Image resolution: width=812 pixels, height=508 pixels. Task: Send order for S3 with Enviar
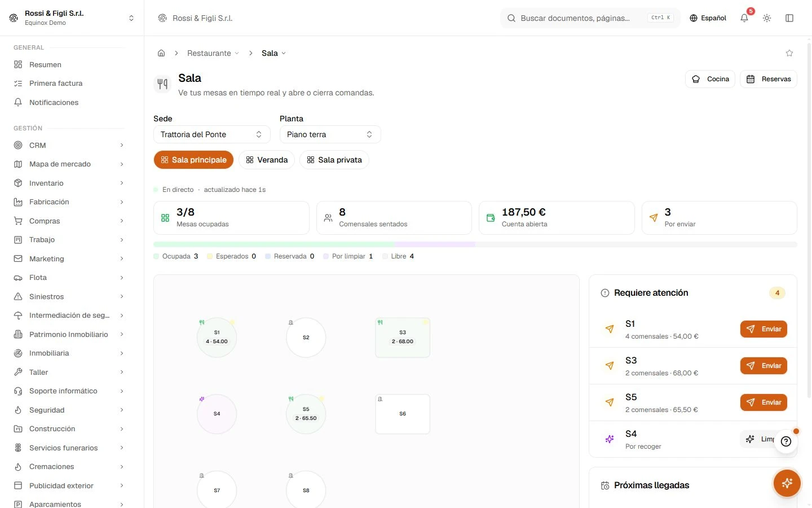764,366
